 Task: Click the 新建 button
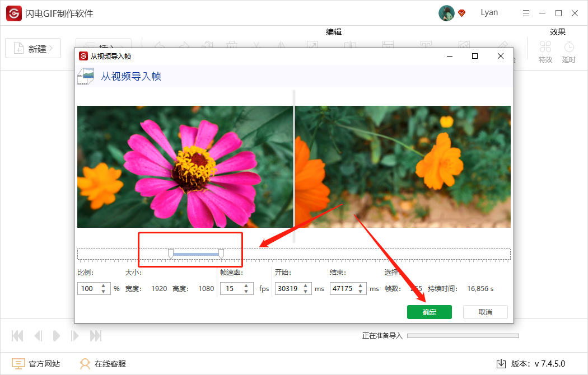pyautogui.click(x=33, y=48)
